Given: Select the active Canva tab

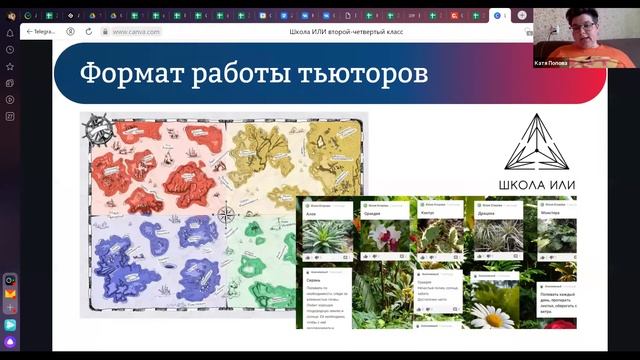Looking at the screenshot, I should 500,16.
